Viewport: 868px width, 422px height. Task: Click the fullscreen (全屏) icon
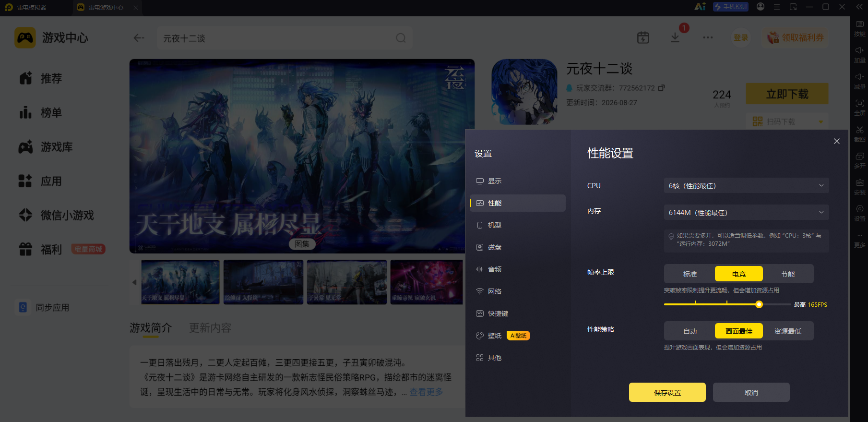[x=859, y=104]
